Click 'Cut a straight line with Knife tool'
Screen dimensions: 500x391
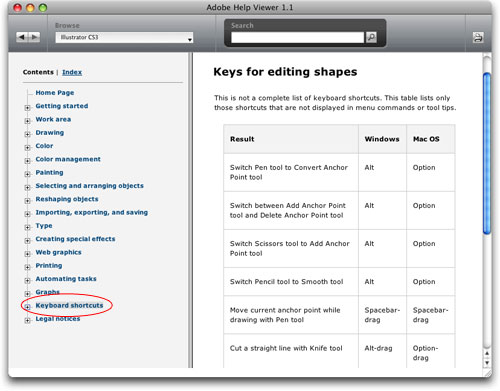pos(286,348)
